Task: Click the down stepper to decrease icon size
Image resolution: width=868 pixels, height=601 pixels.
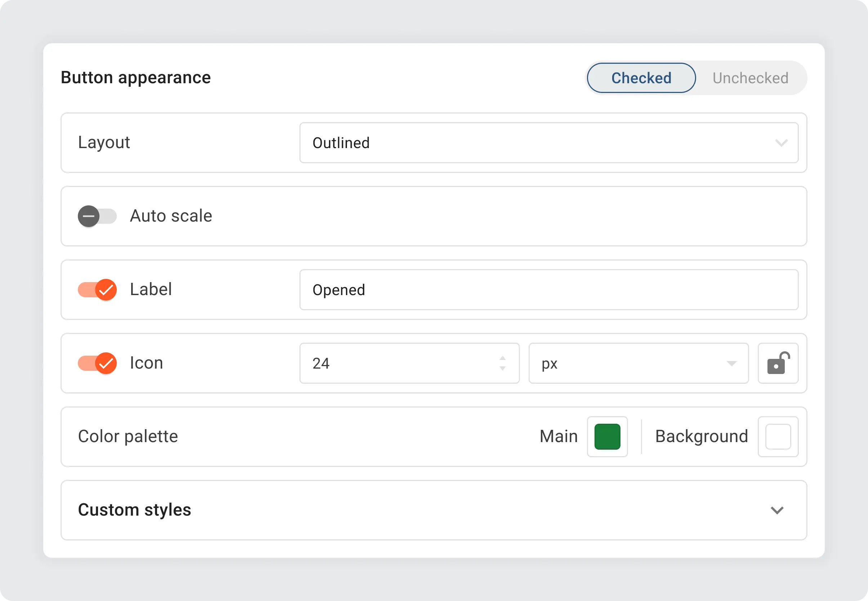Action: coord(502,369)
